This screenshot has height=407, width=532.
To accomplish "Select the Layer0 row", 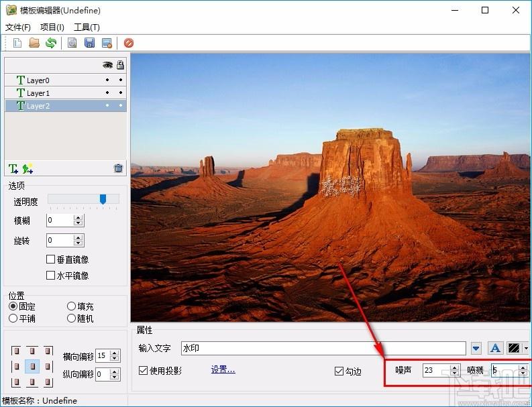I will (66, 80).
